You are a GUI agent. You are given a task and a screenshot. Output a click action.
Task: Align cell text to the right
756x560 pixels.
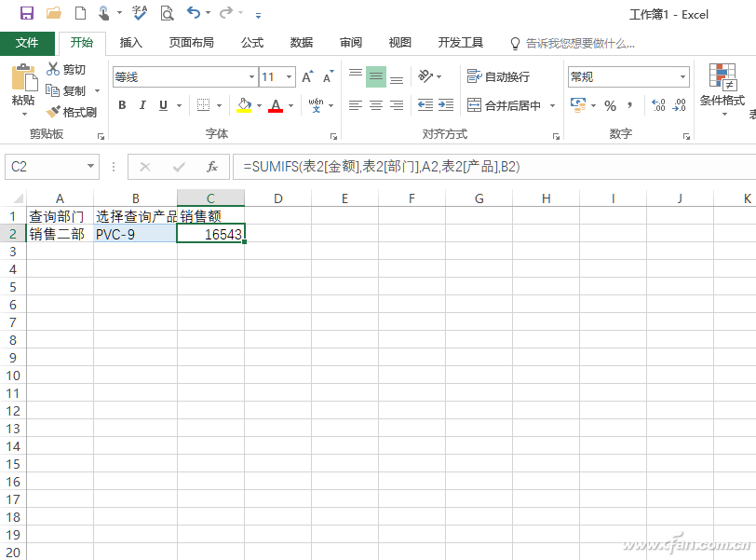click(x=397, y=105)
